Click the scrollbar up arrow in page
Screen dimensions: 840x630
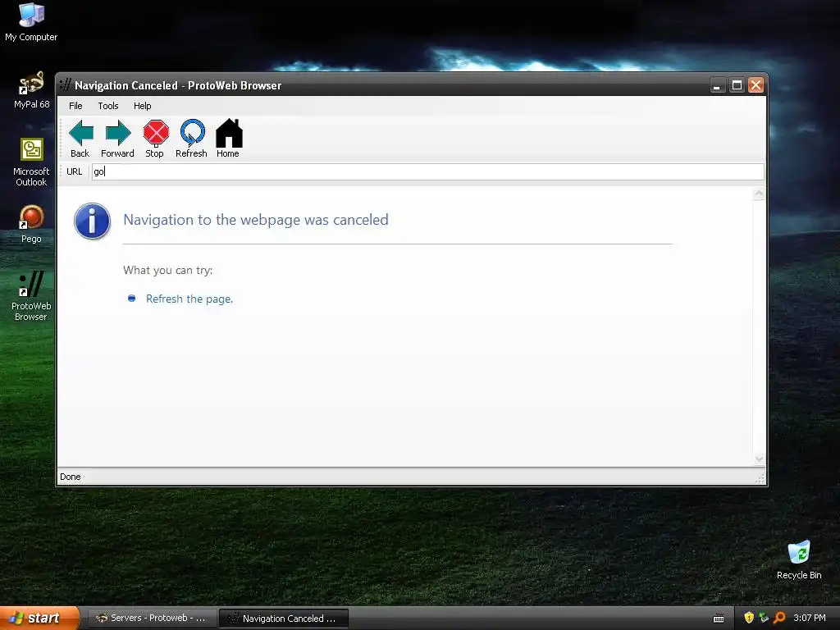coord(759,194)
